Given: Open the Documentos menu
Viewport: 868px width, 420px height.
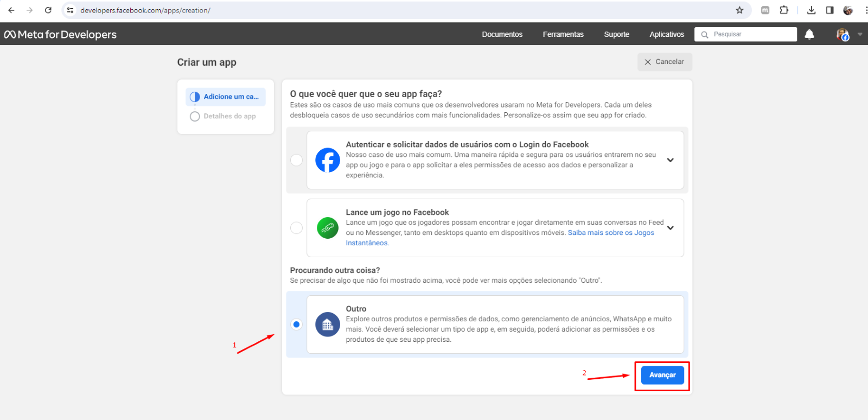Looking at the screenshot, I should tap(502, 34).
